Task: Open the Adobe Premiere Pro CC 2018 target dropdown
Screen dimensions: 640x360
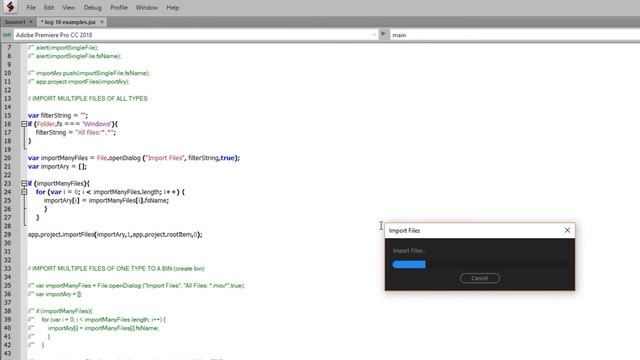Action: pyautogui.click(x=196, y=35)
